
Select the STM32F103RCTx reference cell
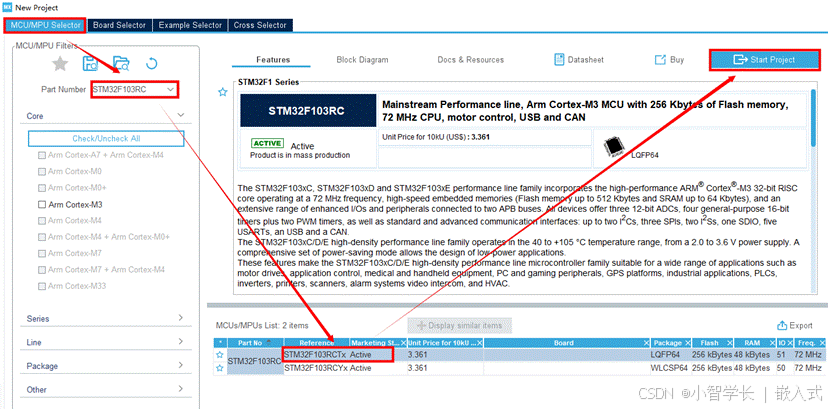tap(316, 355)
